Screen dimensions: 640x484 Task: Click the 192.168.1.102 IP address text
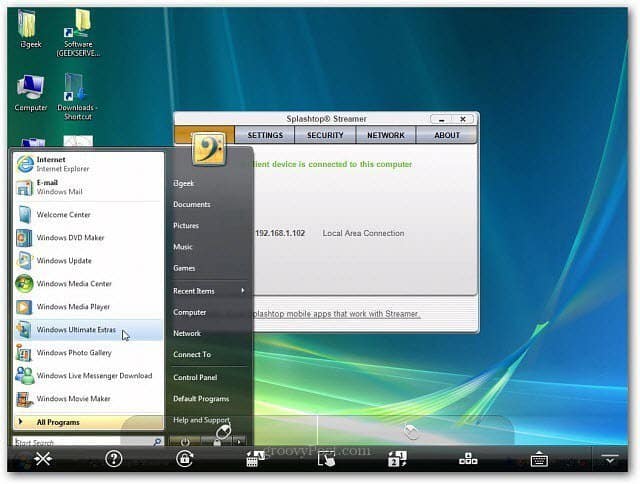click(x=280, y=233)
